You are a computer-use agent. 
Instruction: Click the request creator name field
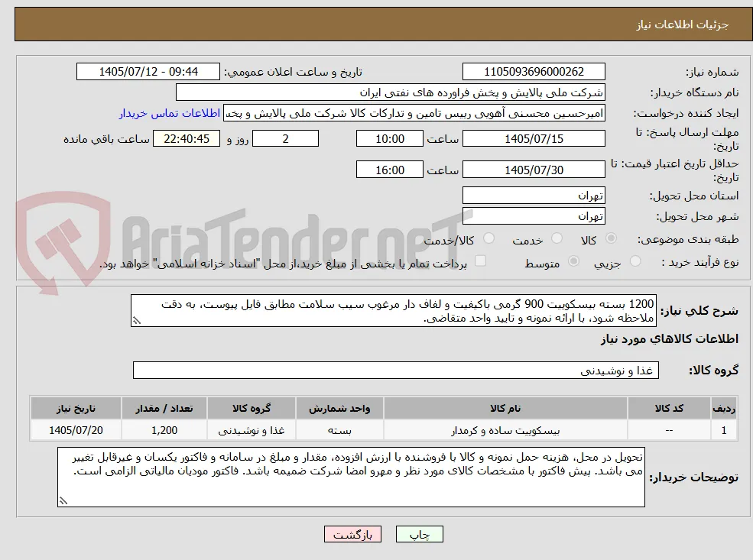point(414,113)
